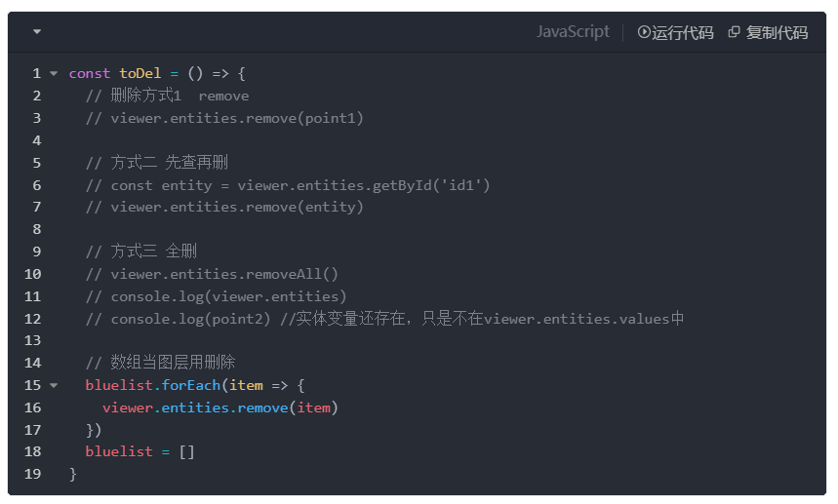Click line number 19 in the gutter
838x504 pixels.
32,474
